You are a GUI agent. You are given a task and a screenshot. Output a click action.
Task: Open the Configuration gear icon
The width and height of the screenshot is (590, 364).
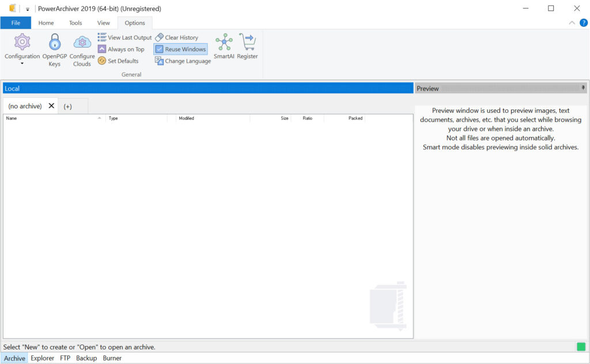(x=22, y=41)
